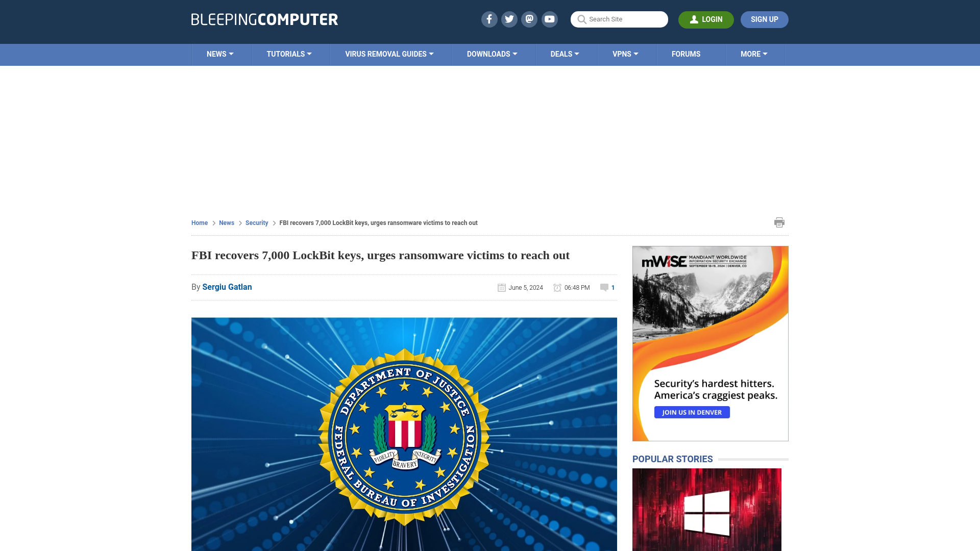Screen dimensions: 980x551
Task: Click the Twitter social media icon
Action: tap(509, 19)
